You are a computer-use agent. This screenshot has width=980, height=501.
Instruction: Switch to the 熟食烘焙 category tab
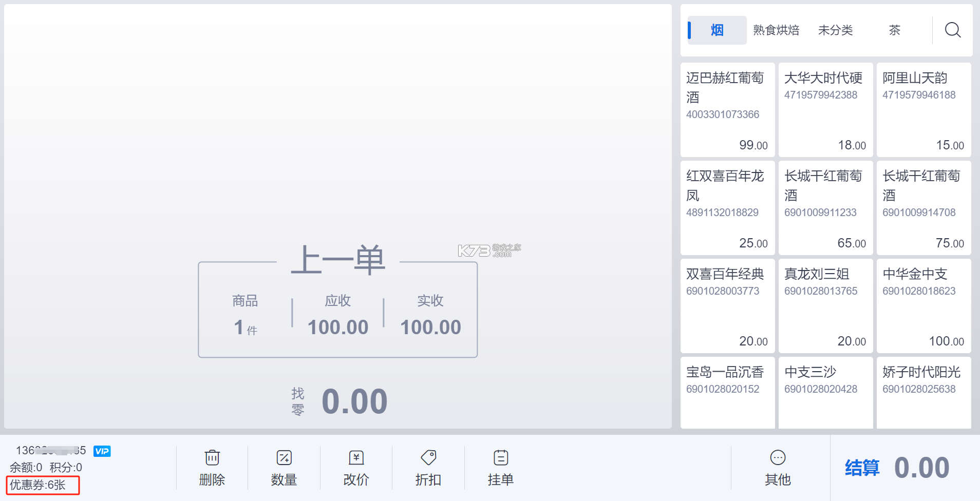click(776, 30)
